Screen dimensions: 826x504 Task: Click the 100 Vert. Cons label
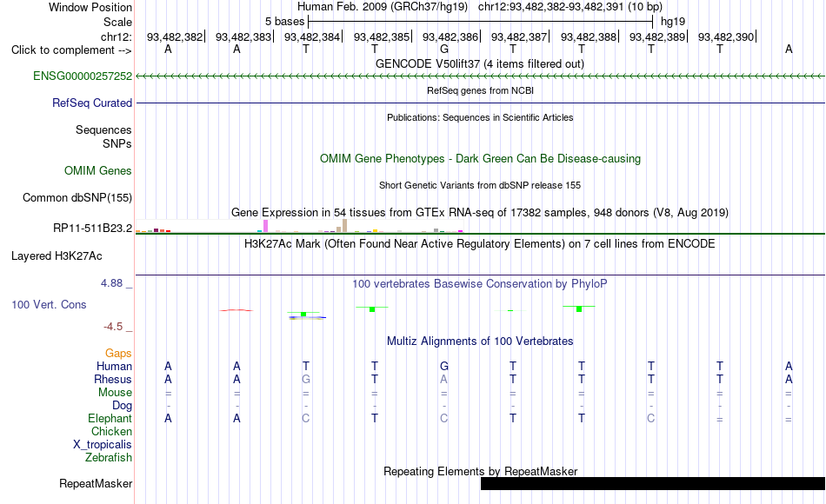49,304
